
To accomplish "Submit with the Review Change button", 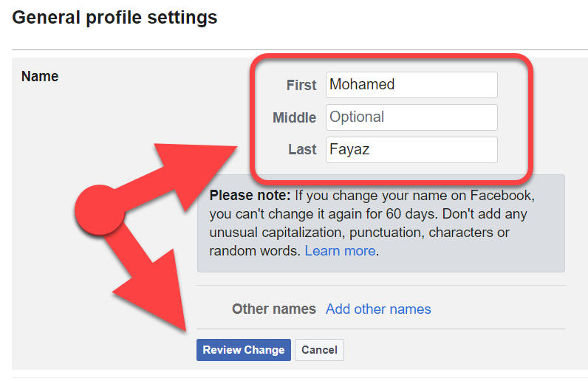I will [243, 350].
